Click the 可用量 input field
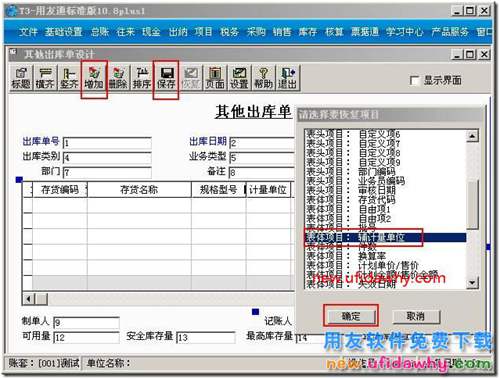 point(86,337)
